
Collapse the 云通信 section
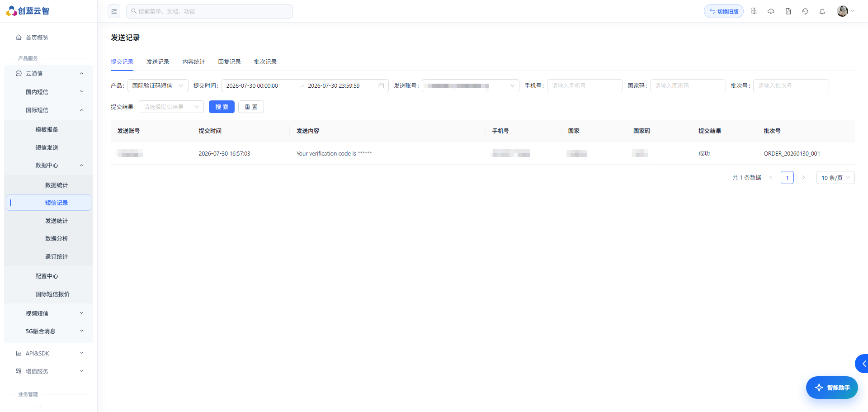[x=81, y=73]
